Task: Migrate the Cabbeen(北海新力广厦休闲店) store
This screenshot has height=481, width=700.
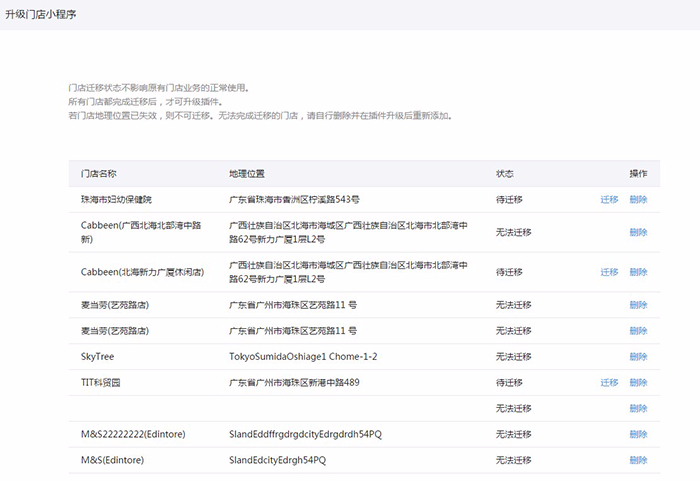Action: point(609,272)
